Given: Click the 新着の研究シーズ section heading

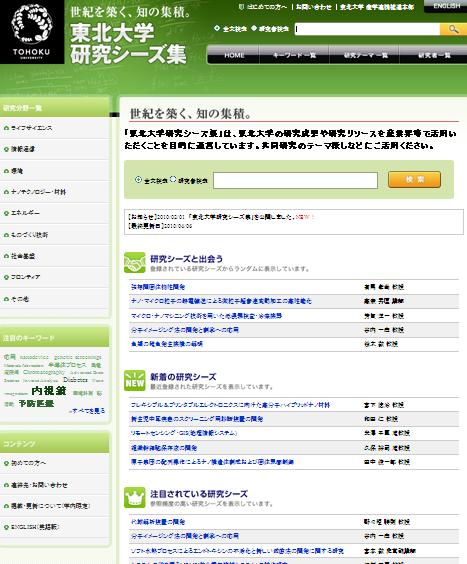Looking at the screenshot, I should tap(183, 377).
